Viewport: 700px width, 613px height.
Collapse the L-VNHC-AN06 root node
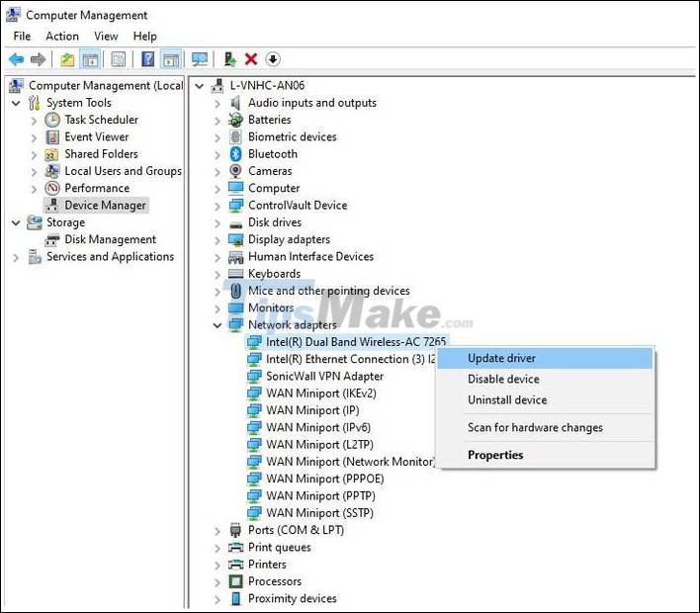pos(200,86)
